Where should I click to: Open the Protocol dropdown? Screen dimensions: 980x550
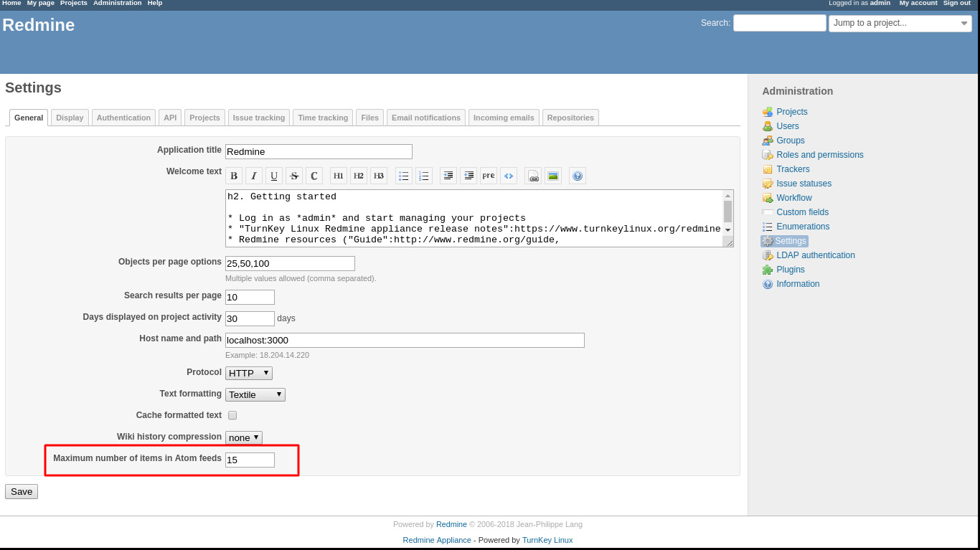(248, 372)
